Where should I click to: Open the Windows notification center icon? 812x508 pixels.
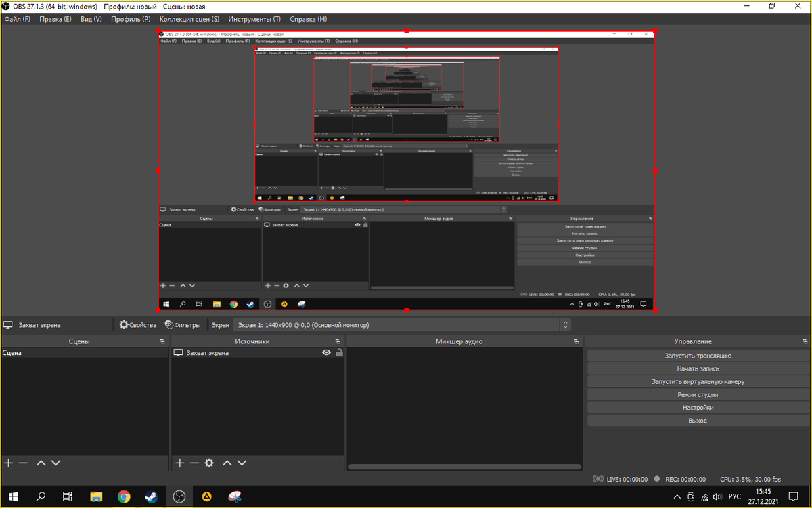(794, 496)
